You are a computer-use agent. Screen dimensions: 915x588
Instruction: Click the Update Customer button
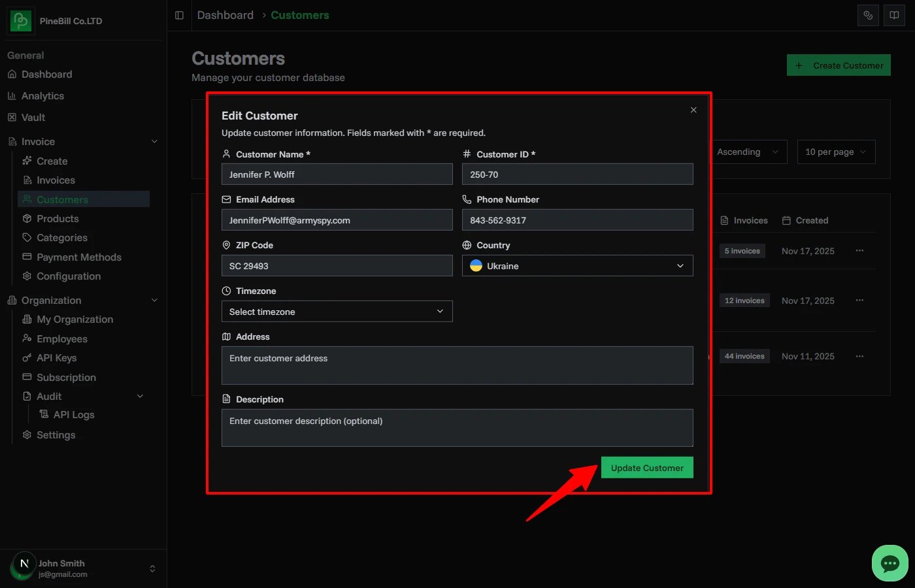tap(647, 467)
